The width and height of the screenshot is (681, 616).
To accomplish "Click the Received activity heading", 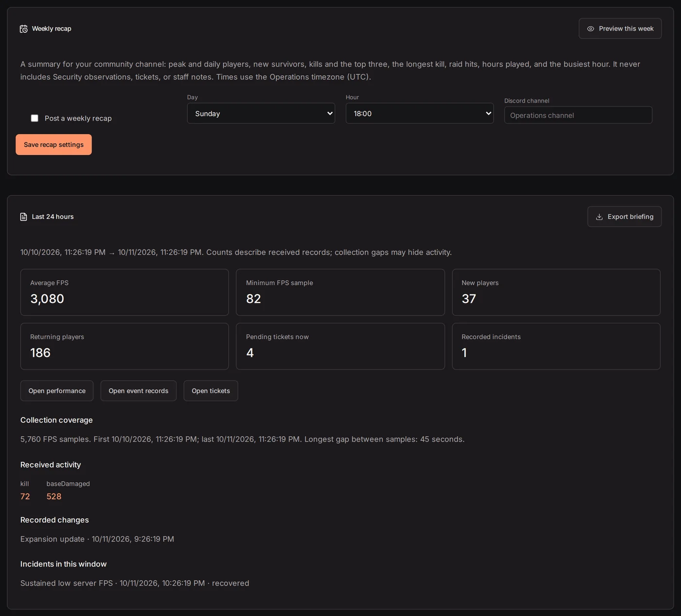I will point(51,465).
